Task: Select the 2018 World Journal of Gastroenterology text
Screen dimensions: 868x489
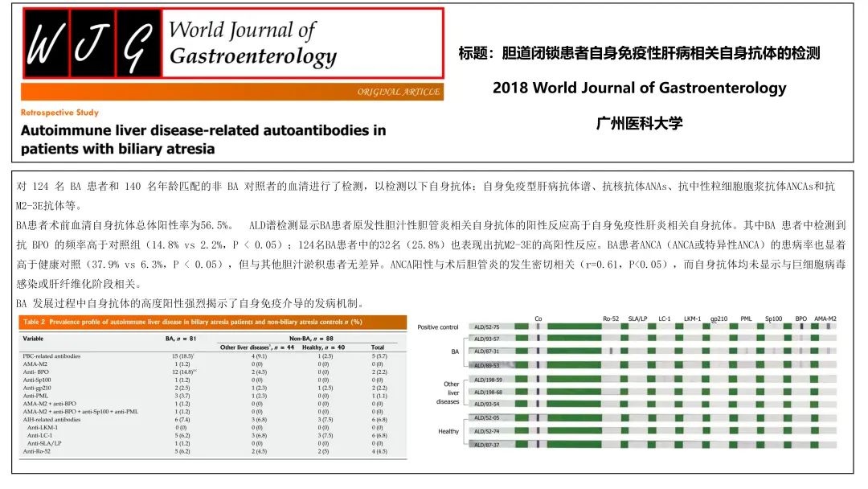Action: 639,88
